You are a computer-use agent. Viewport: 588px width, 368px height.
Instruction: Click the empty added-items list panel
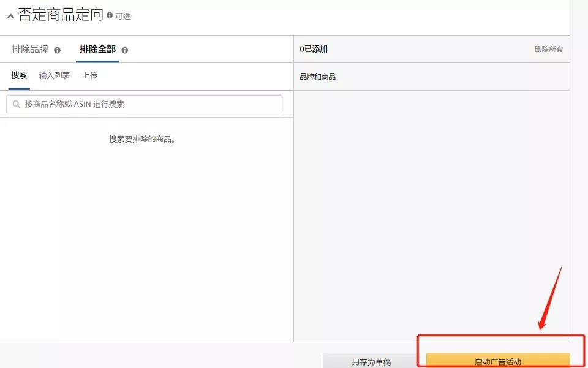pos(431,214)
